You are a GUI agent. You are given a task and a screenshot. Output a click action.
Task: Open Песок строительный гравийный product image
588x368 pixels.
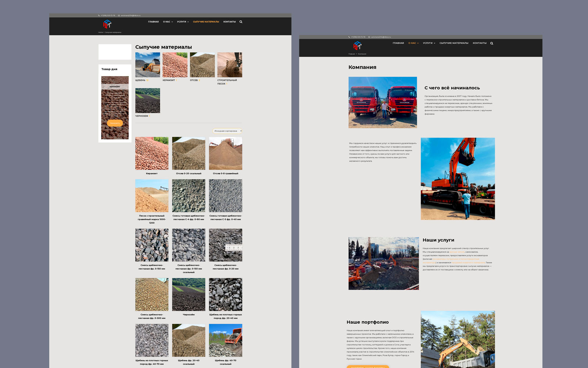tap(152, 196)
